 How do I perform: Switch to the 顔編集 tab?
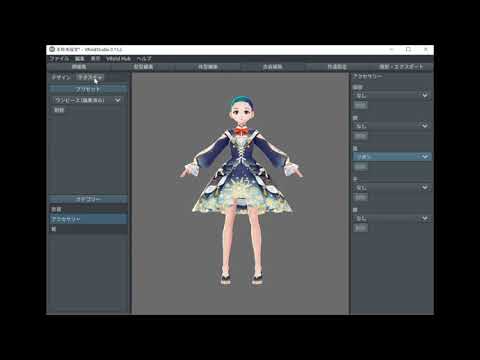(79, 67)
